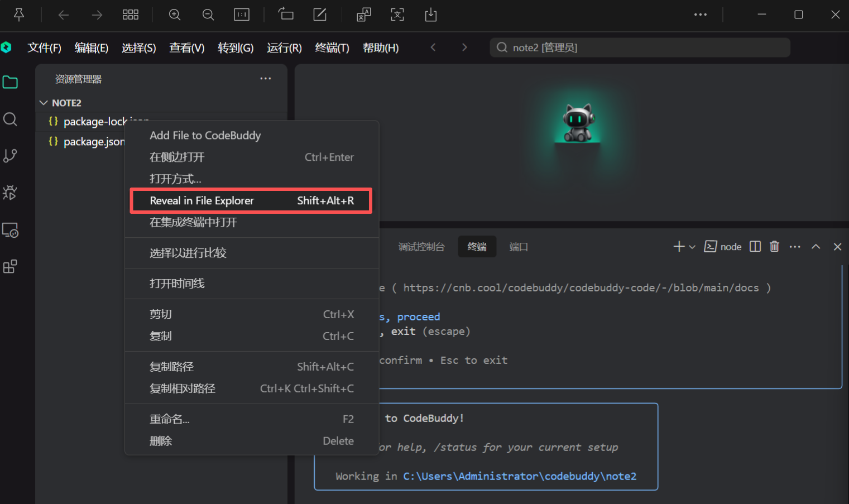Show actual size with the 1:1 icon

point(242,15)
